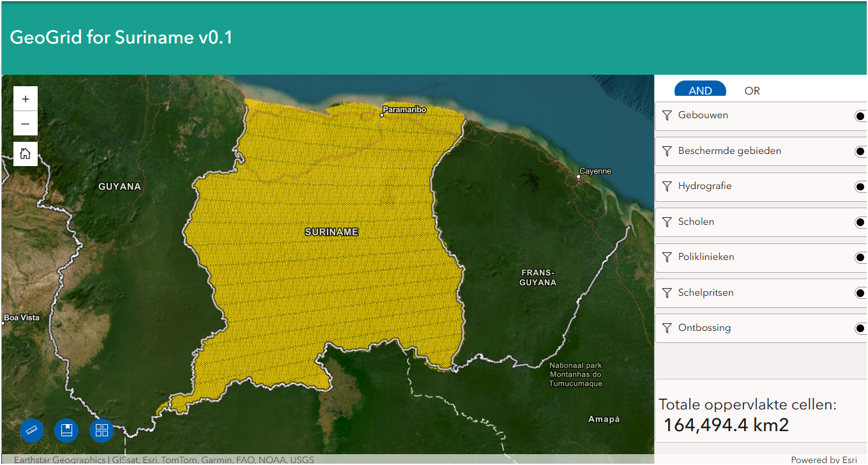This screenshot has height=465, width=868.
Task: Click the Cayenne city label on map
Action: coord(595,171)
